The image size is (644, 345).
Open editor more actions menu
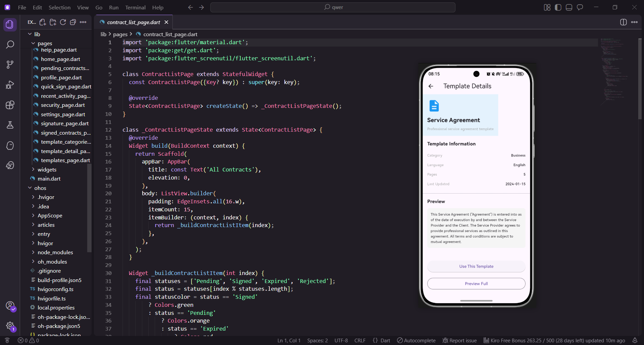(634, 22)
